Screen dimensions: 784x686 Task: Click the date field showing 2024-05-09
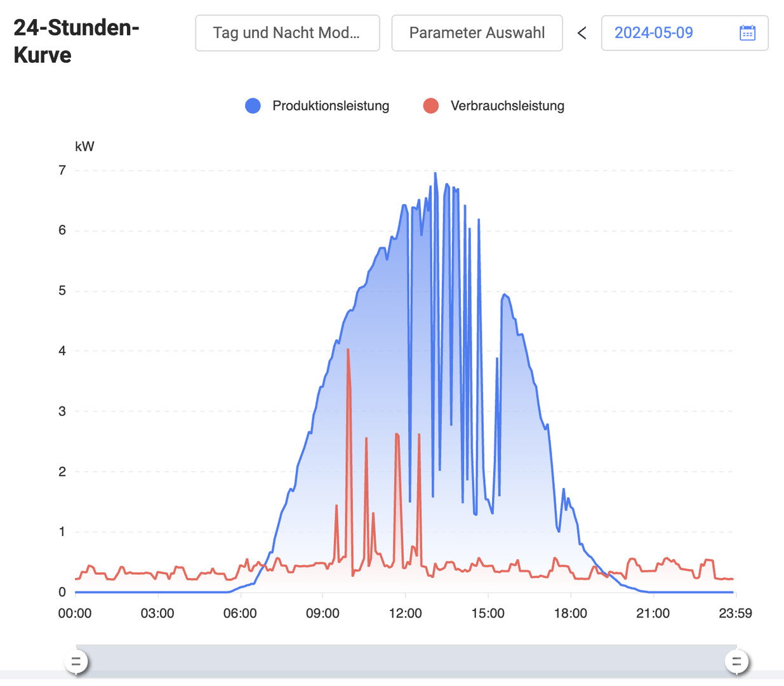[x=684, y=33]
